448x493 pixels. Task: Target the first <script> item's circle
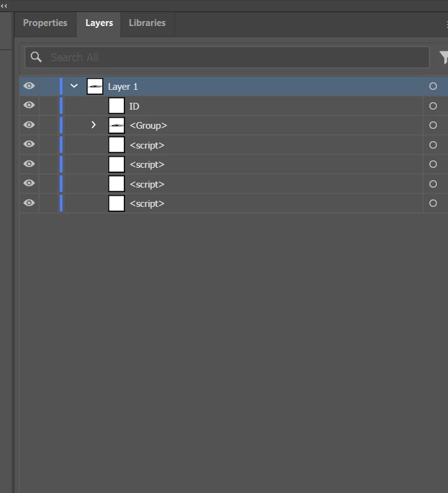tap(433, 145)
